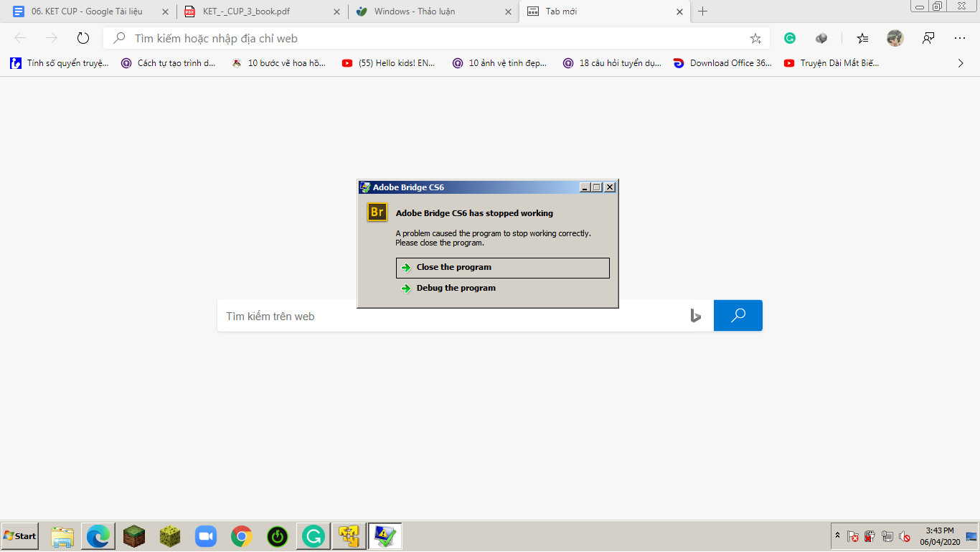This screenshot has height=552, width=980.
Task: Launch Minecraft grass block taskbar icon
Action: pos(134,536)
